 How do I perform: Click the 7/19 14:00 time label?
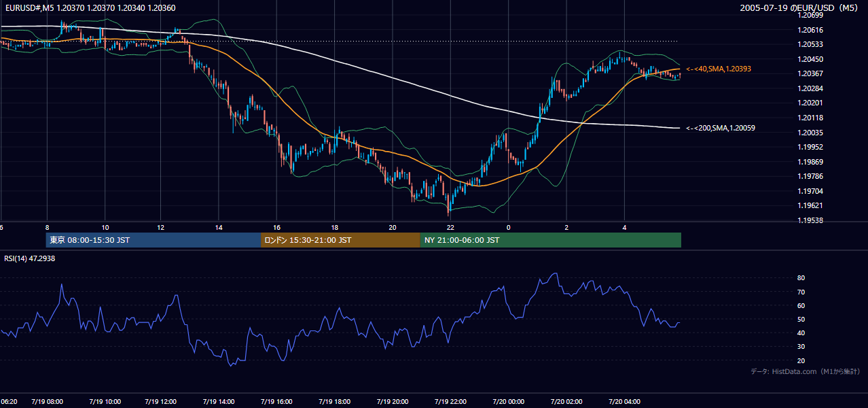pyautogui.click(x=219, y=401)
